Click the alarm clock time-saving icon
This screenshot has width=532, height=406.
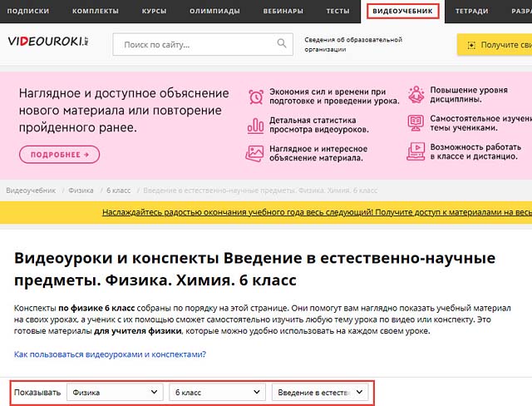255,97
